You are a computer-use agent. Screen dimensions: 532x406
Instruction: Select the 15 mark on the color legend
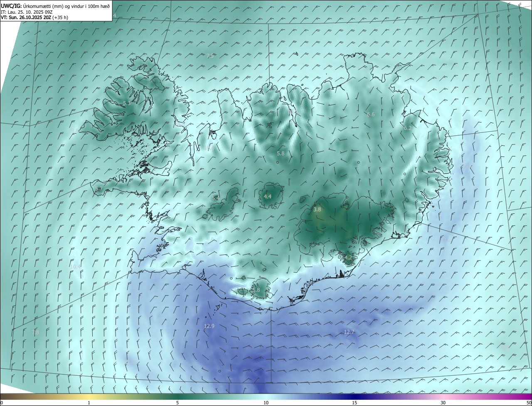coord(355,403)
